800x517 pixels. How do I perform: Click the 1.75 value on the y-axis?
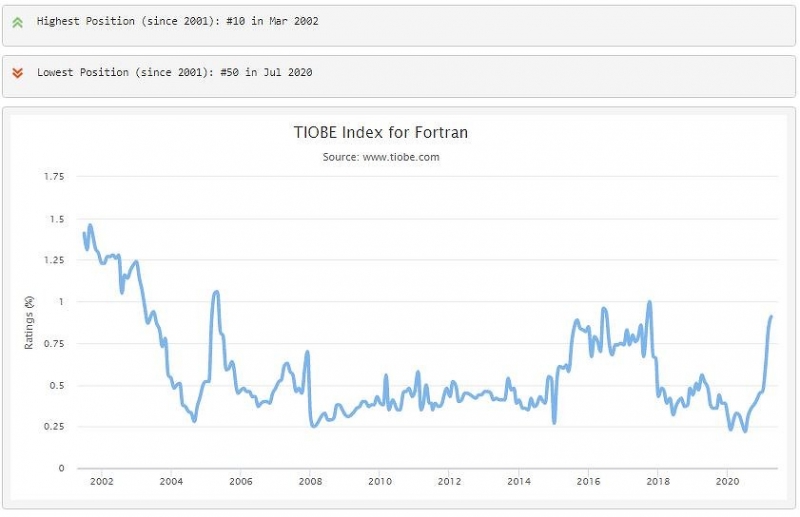(53, 177)
